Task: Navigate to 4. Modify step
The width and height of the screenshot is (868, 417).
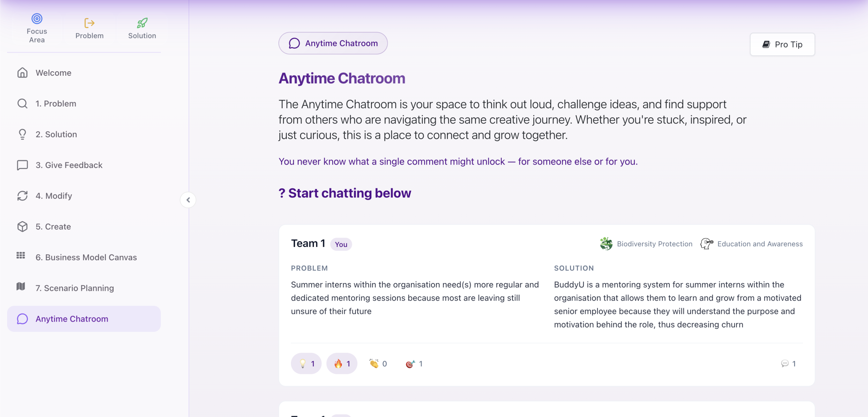Action: click(x=54, y=196)
